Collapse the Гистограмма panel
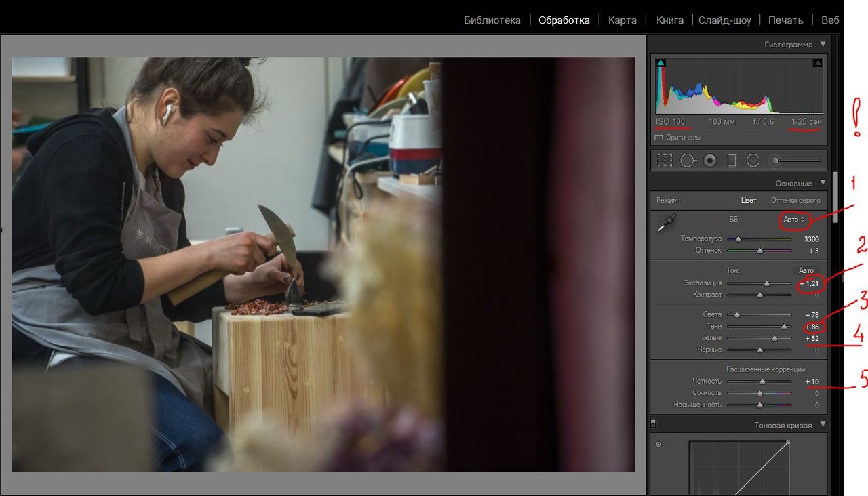Screen dimensions: 868x496 pyautogui.click(x=823, y=45)
